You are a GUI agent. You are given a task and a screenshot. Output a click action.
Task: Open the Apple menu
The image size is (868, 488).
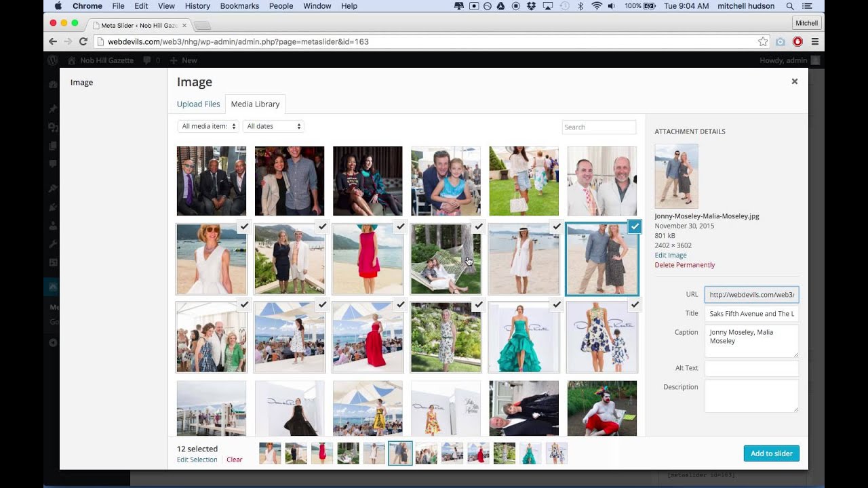click(x=58, y=6)
